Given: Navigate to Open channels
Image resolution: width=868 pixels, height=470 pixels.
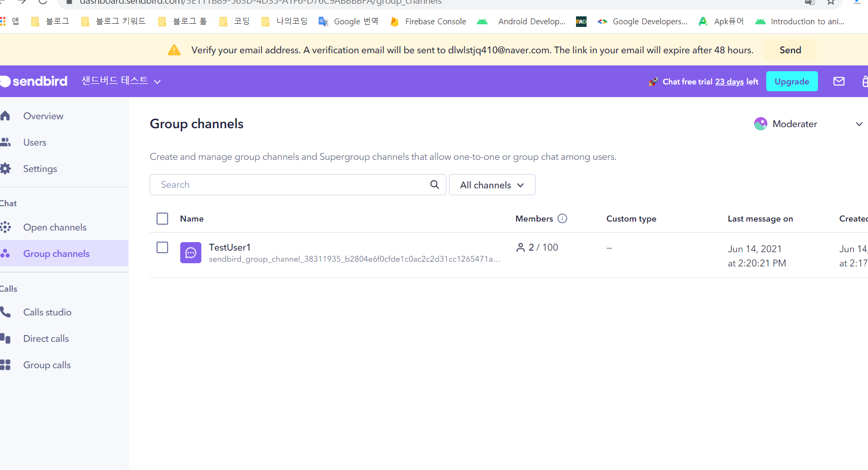Looking at the screenshot, I should tap(55, 227).
